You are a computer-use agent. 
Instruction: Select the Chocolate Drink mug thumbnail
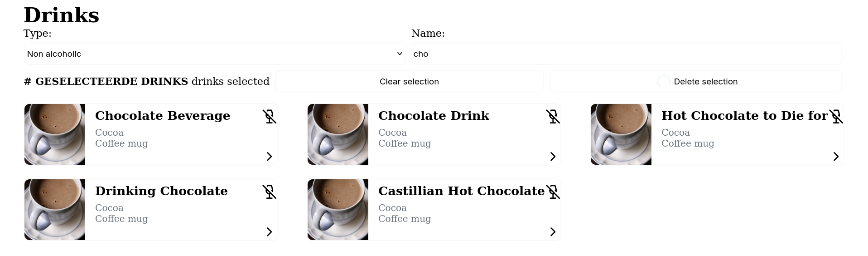(x=338, y=134)
